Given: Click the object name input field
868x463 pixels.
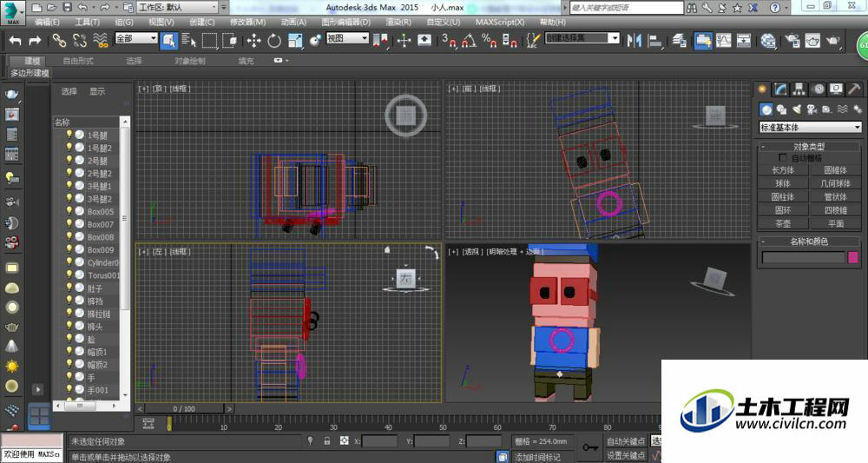Looking at the screenshot, I should (803, 257).
